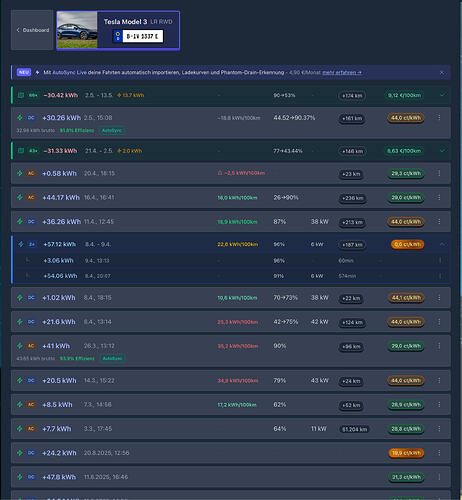Screen dimensions: 462x500
Task: Click the AC badge on +41 kWh row
Action: click(31, 346)
